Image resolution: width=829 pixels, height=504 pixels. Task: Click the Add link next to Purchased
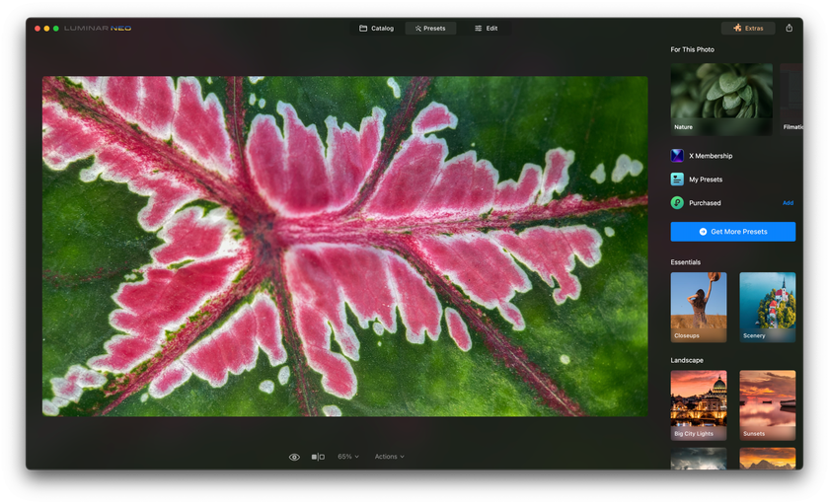click(x=788, y=203)
